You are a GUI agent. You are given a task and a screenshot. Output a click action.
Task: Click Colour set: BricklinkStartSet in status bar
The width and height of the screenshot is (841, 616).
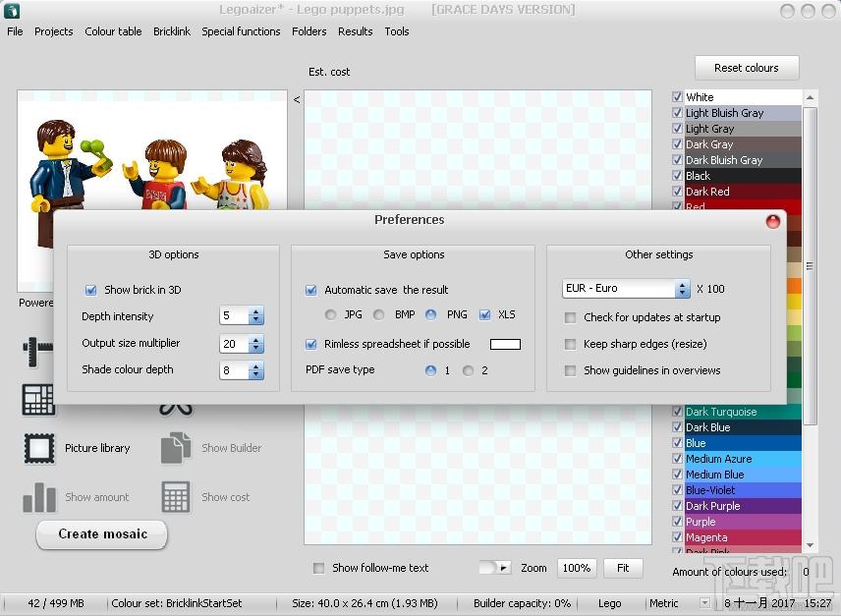[177, 603]
